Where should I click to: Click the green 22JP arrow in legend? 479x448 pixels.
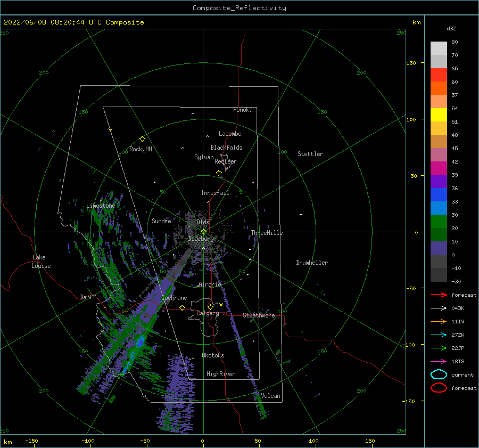pyautogui.click(x=439, y=348)
